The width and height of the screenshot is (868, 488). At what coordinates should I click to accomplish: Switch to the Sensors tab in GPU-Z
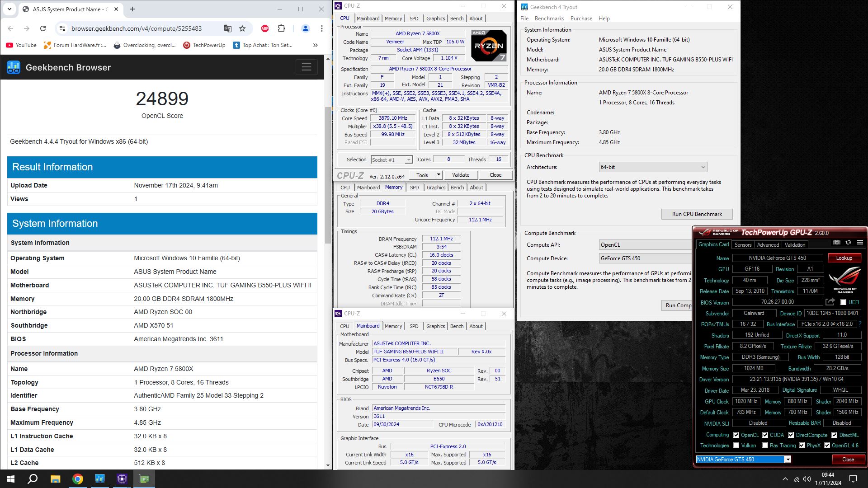[743, 245]
